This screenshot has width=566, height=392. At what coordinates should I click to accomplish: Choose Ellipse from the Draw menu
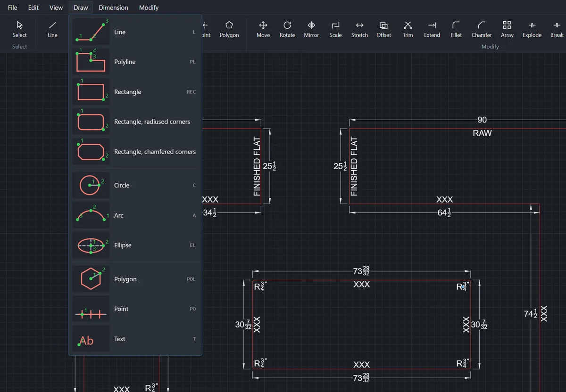[x=135, y=245]
